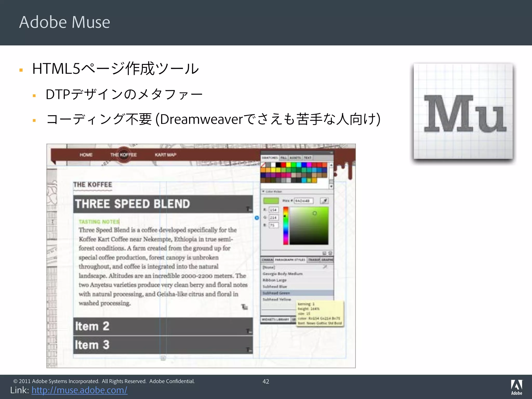
Task: Click the rainbow hue slider strip
Action: pos(286,226)
